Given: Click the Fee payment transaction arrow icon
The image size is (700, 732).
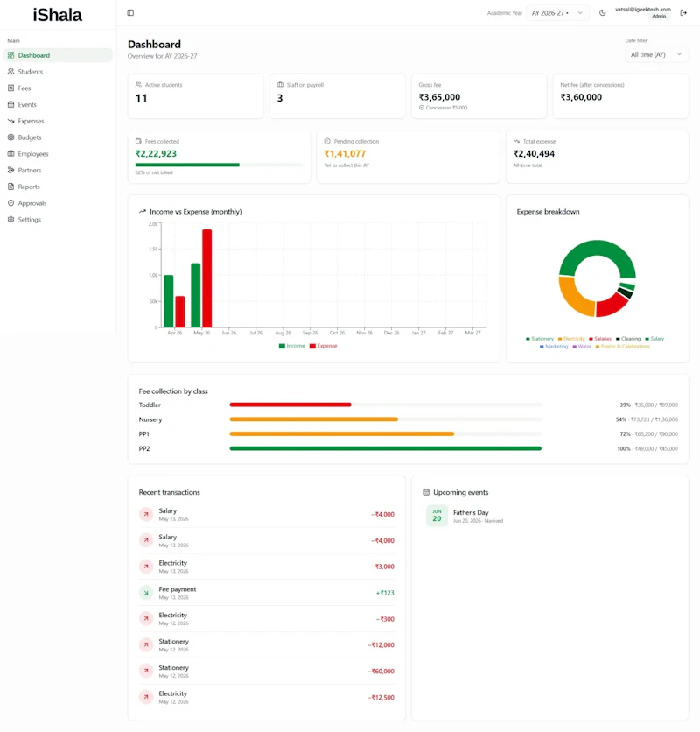Looking at the screenshot, I should [146, 593].
